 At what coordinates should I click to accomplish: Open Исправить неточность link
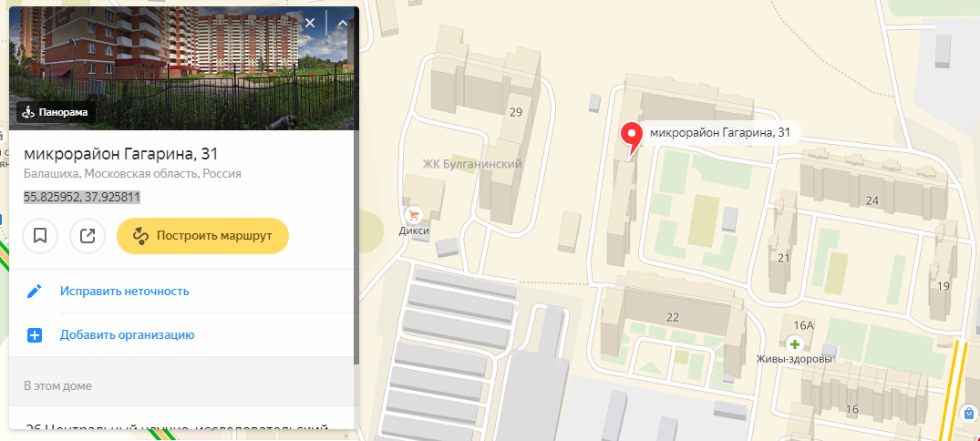[124, 291]
